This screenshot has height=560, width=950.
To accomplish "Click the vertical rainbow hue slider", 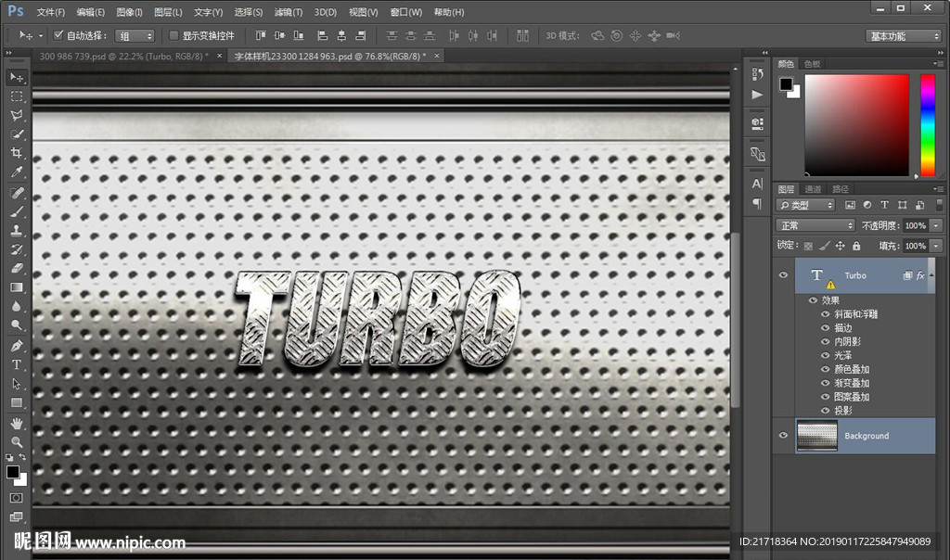I will 927,124.
